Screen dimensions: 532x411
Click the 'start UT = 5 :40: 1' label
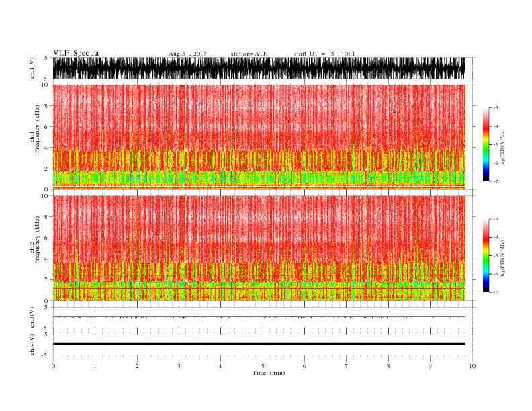(324, 54)
